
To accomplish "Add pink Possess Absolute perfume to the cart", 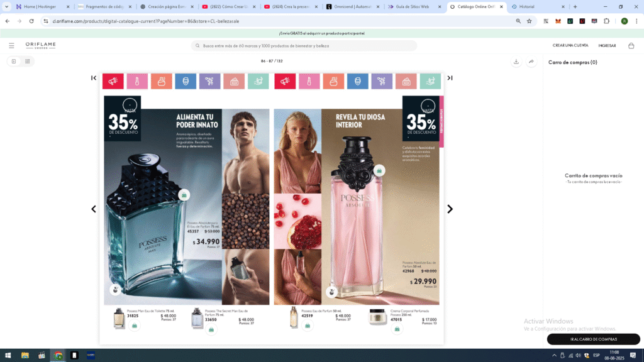I will click(x=379, y=170).
